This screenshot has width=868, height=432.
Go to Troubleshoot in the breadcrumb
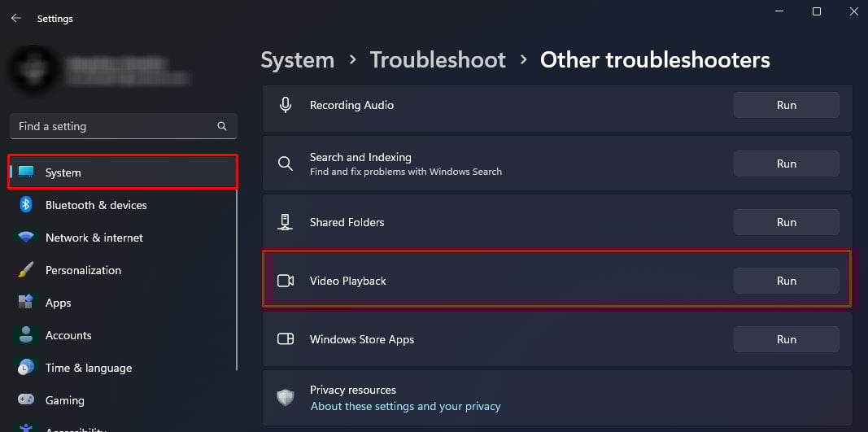pos(438,59)
